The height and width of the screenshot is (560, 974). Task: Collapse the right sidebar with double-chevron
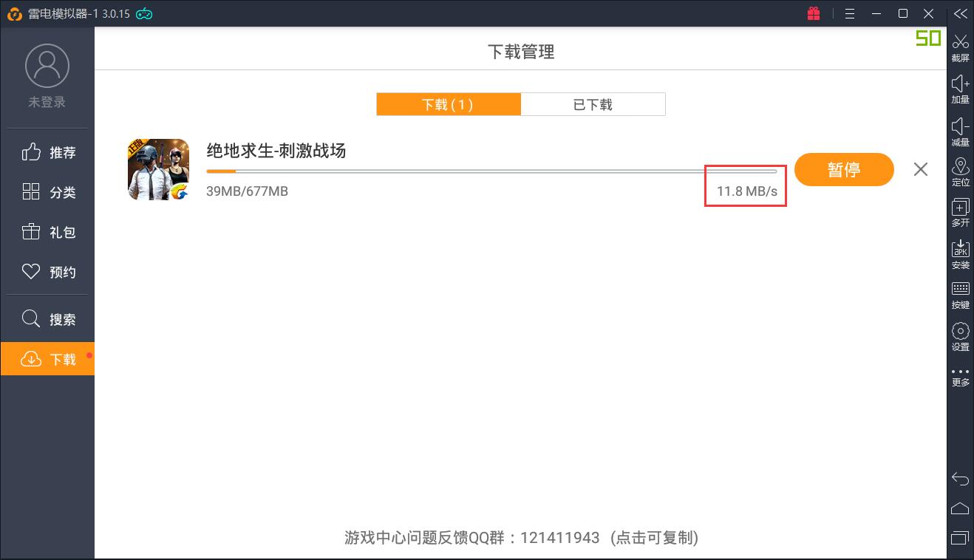960,13
